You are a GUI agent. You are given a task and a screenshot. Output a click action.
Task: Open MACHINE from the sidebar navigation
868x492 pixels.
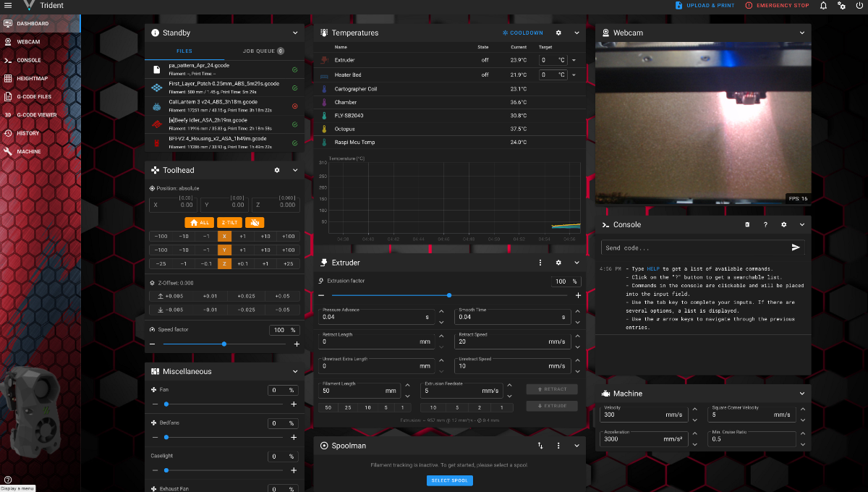tap(31, 151)
